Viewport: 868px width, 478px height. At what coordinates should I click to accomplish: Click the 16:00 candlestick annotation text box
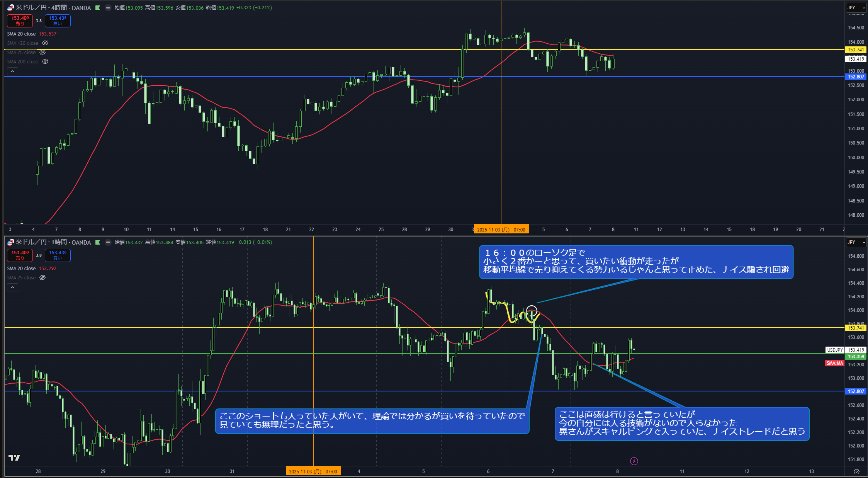click(636, 262)
